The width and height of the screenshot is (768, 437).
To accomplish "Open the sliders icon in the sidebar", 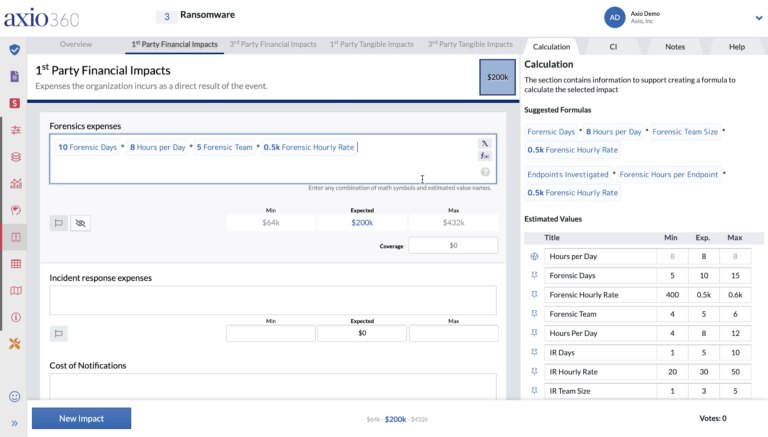I will point(16,130).
